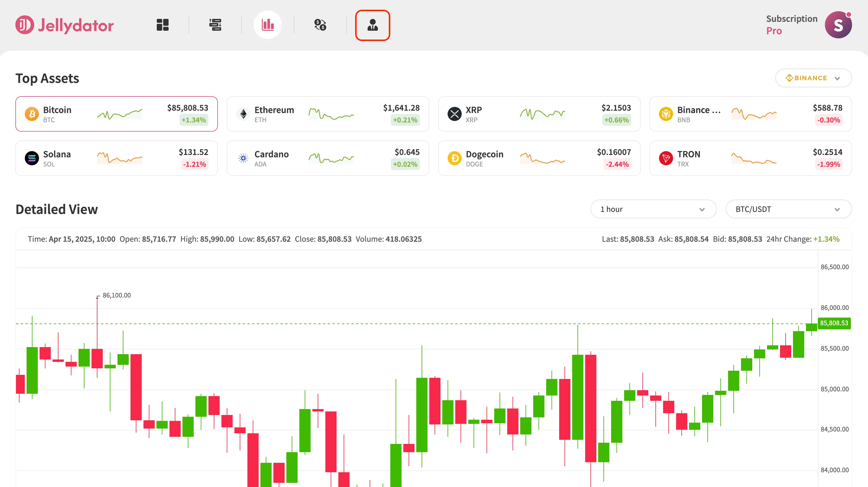This screenshot has width=868, height=487.
Task: Click the green 85,808.53 price axis tag
Action: [834, 323]
